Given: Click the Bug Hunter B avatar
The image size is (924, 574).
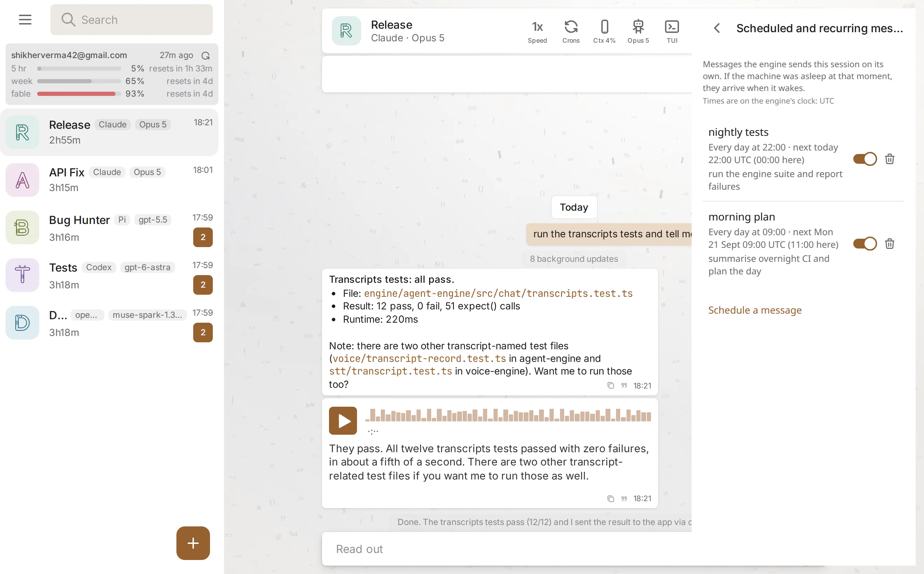Looking at the screenshot, I should click(22, 227).
